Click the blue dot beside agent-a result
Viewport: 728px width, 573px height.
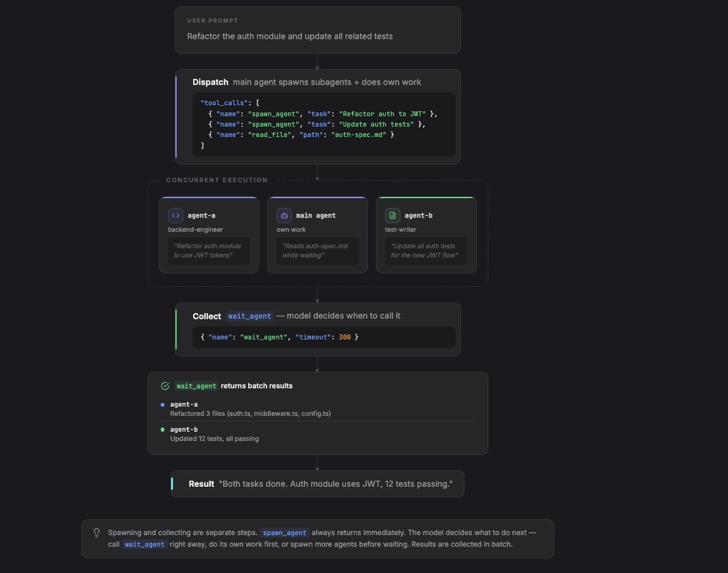163,404
